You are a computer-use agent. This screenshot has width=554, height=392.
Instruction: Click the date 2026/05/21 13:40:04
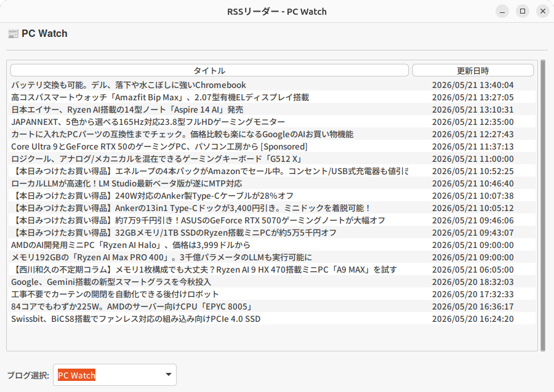coord(473,85)
